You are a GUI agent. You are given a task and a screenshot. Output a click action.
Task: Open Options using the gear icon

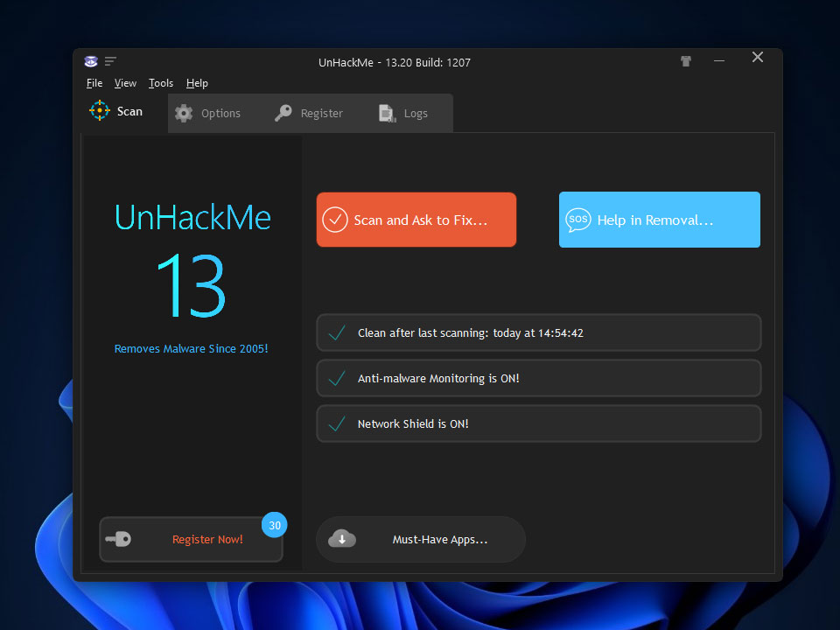pos(184,113)
